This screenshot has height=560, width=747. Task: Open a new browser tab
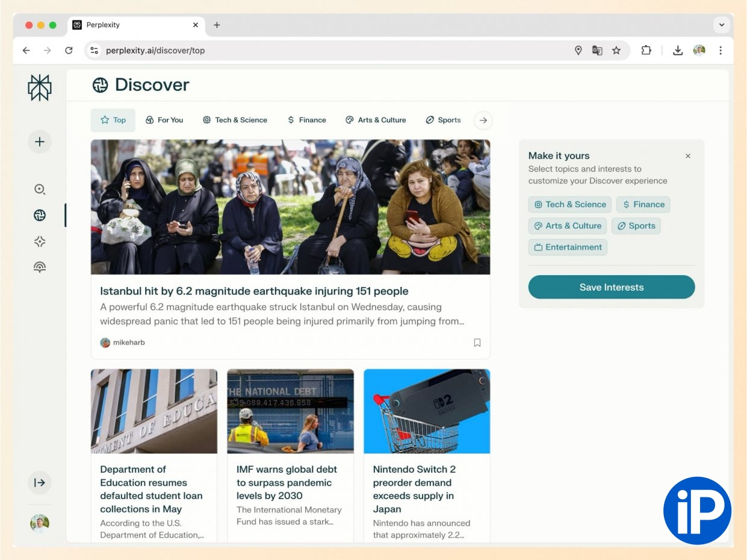click(x=217, y=25)
